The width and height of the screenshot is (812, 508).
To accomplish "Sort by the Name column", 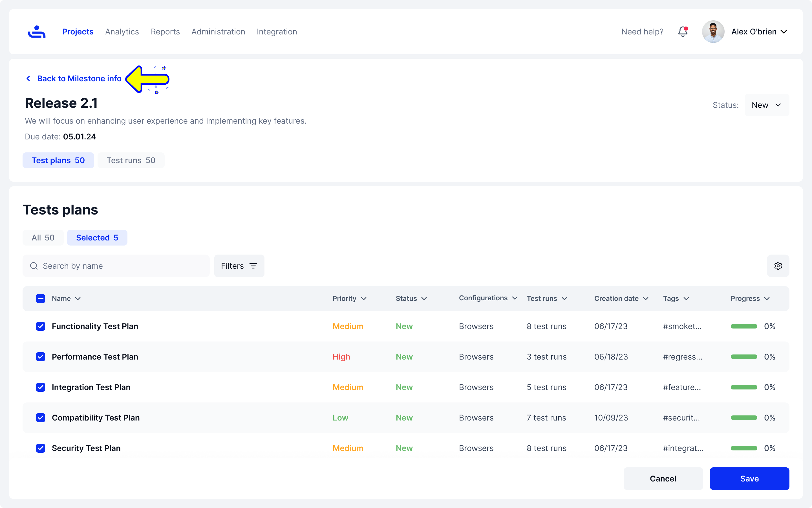I will 66,298.
